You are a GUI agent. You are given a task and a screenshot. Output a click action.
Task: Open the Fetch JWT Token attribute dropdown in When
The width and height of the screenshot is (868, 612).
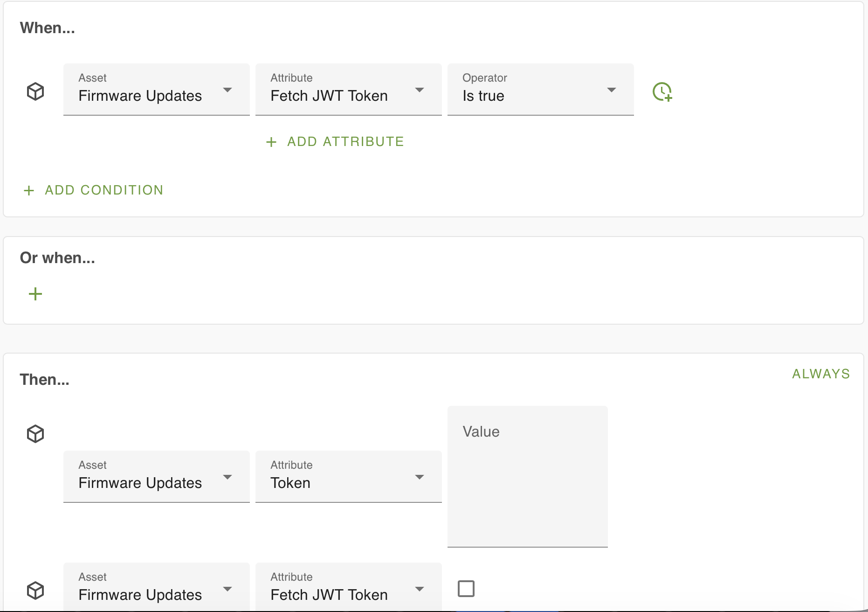tap(348, 90)
